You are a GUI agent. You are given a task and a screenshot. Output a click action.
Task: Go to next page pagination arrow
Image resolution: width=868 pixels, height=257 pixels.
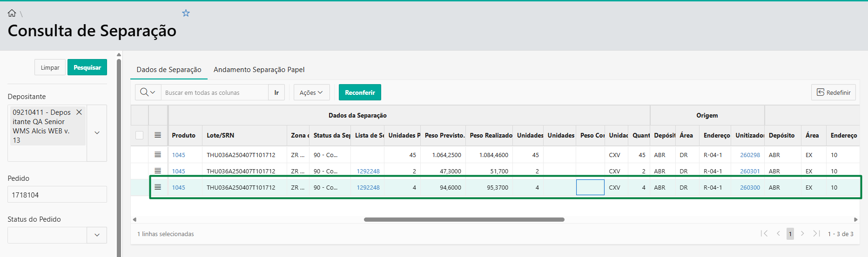click(x=802, y=234)
